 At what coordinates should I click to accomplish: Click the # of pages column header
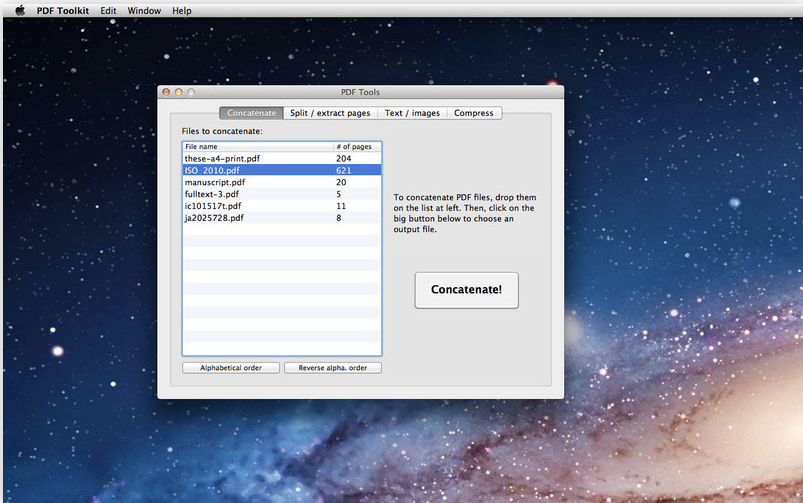pyautogui.click(x=357, y=146)
